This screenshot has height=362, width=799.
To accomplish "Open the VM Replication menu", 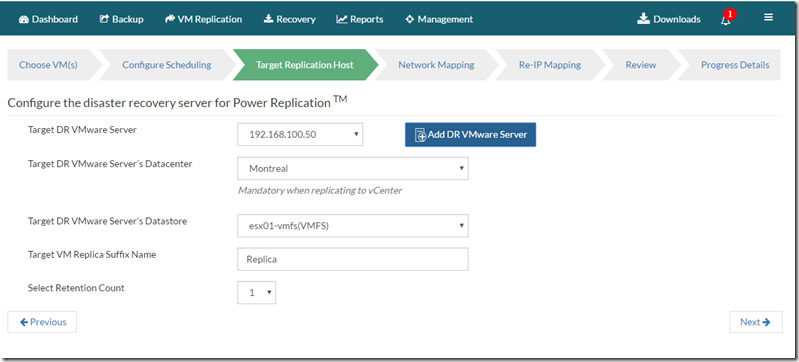I will coord(204,19).
